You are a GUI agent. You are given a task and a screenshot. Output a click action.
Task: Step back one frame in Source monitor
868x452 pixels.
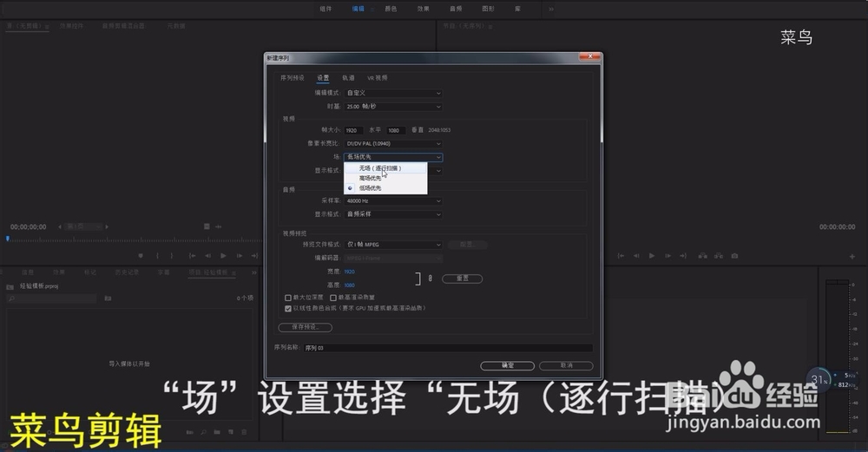[207, 256]
